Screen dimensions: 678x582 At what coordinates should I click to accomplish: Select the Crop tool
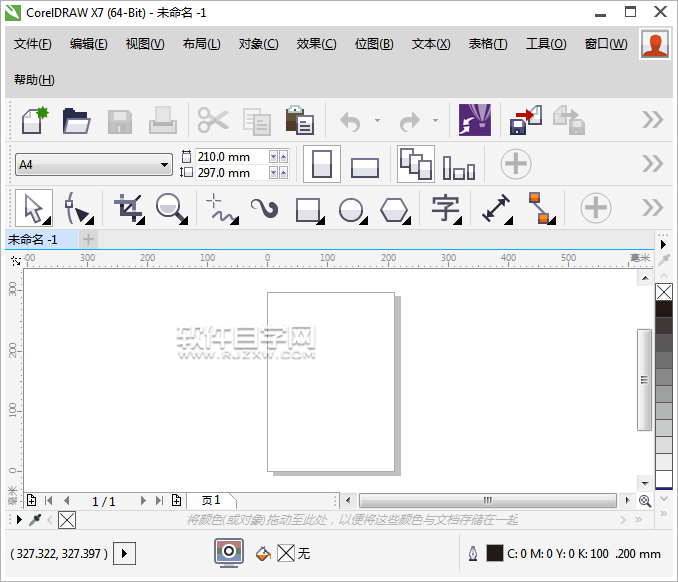pyautogui.click(x=129, y=208)
